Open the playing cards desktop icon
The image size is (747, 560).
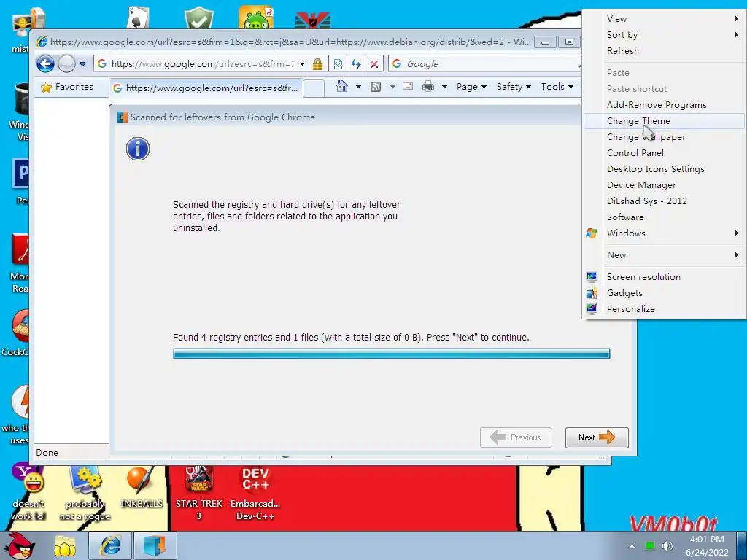(138, 18)
